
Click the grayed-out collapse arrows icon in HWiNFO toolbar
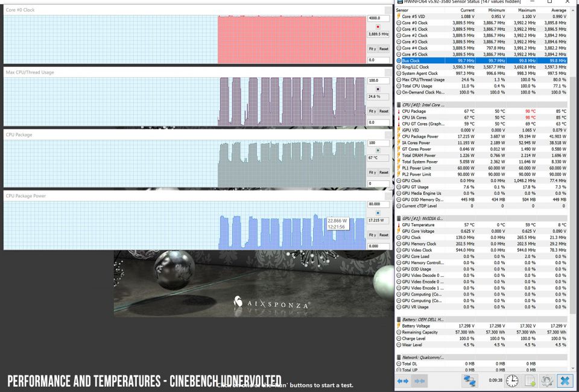420,381
